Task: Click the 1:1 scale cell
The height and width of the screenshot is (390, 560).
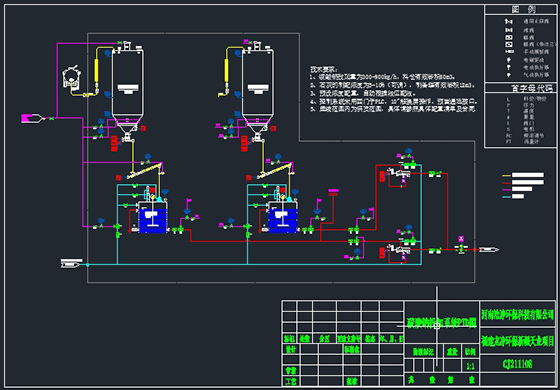Action: pos(470,366)
